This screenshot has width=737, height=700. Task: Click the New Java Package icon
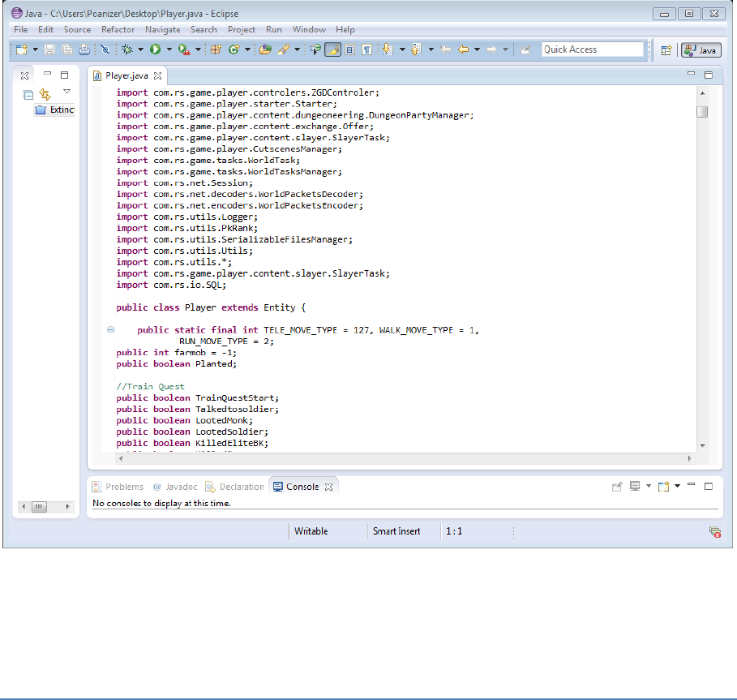point(216,49)
